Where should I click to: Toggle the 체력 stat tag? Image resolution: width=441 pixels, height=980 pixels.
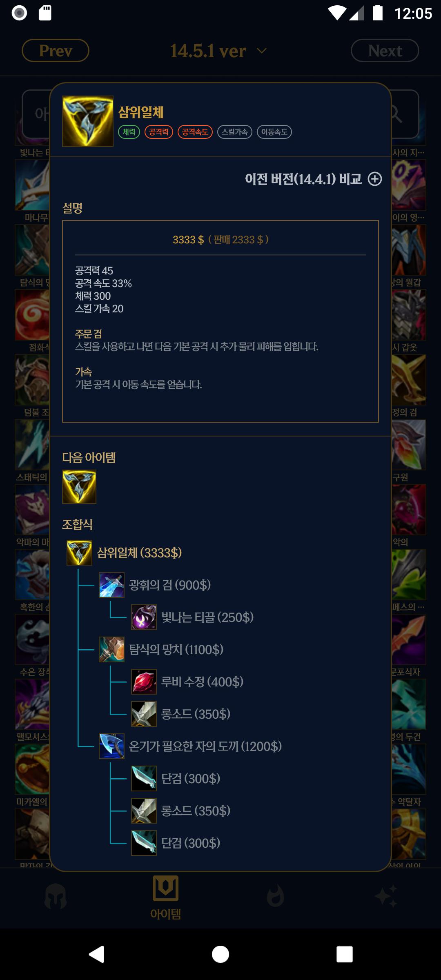coord(129,132)
